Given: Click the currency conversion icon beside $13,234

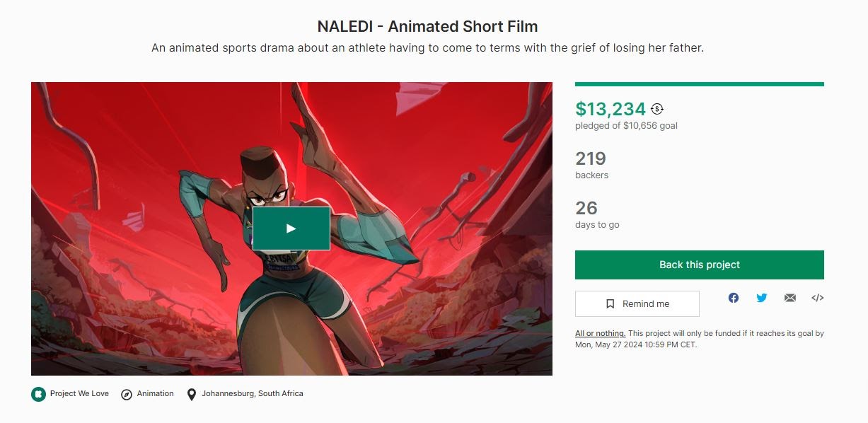Looking at the screenshot, I should (657, 109).
